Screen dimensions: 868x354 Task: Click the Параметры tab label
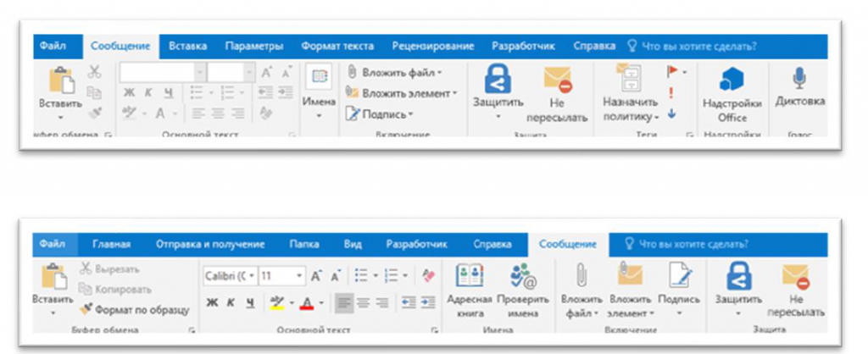pos(254,47)
